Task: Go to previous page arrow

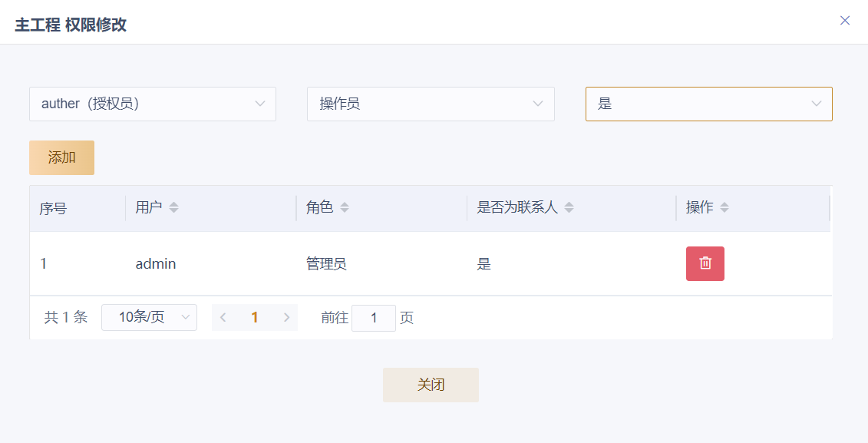Action: (x=223, y=317)
